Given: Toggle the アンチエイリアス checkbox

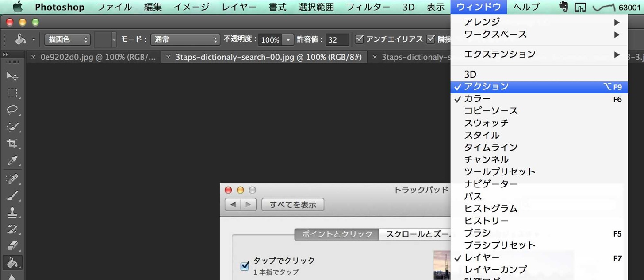Looking at the screenshot, I should pos(360,39).
